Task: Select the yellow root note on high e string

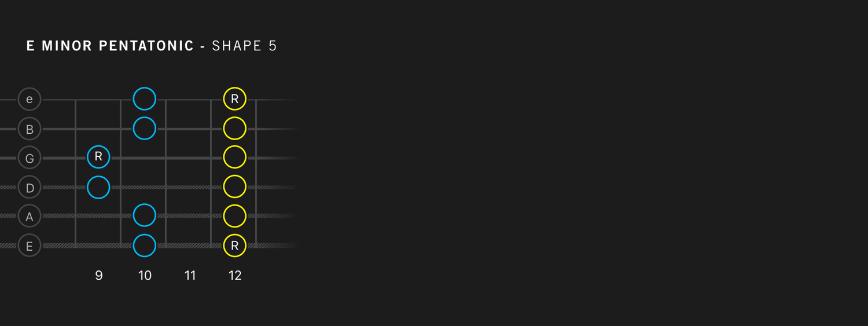Action: pos(235,99)
